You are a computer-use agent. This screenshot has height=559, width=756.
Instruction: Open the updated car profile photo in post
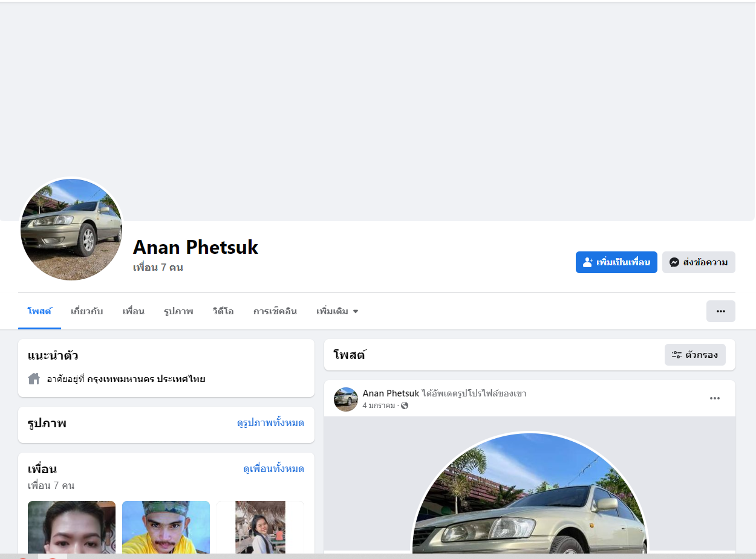coord(530,493)
